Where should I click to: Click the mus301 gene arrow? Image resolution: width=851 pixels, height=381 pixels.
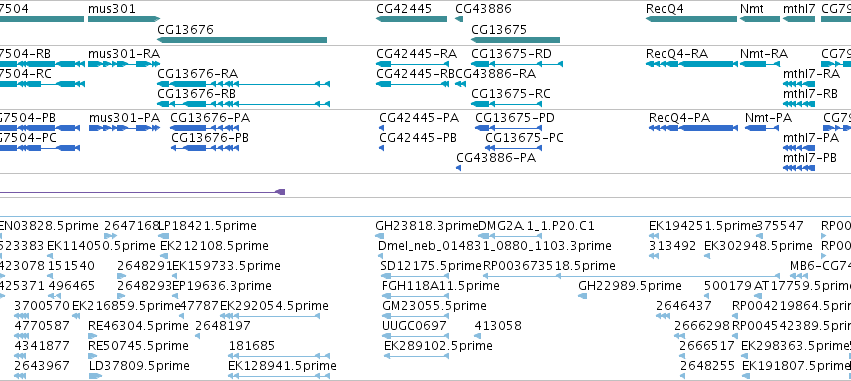(124, 19)
